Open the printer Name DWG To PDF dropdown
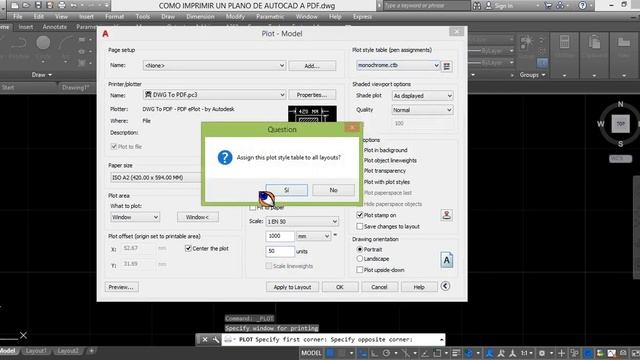 tap(214, 95)
